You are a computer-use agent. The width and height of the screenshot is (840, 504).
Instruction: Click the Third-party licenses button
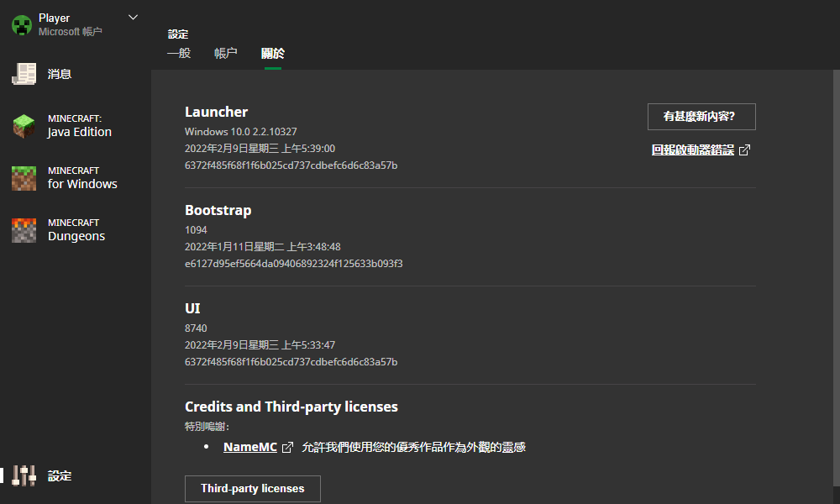253,489
